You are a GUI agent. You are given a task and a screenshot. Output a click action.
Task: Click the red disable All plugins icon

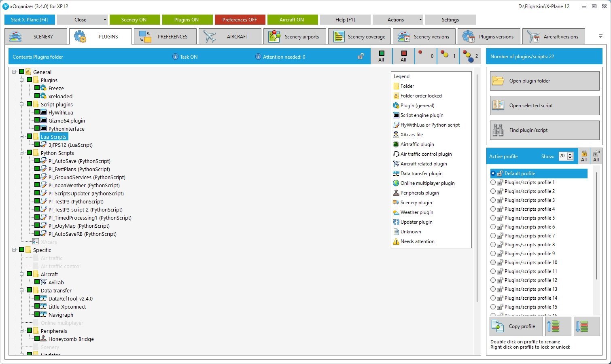pos(403,56)
